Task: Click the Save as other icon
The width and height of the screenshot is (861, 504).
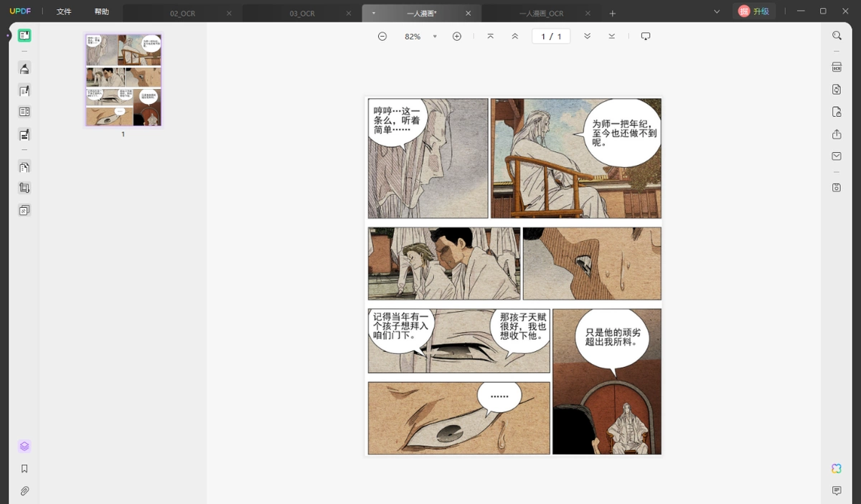Action: [837, 188]
